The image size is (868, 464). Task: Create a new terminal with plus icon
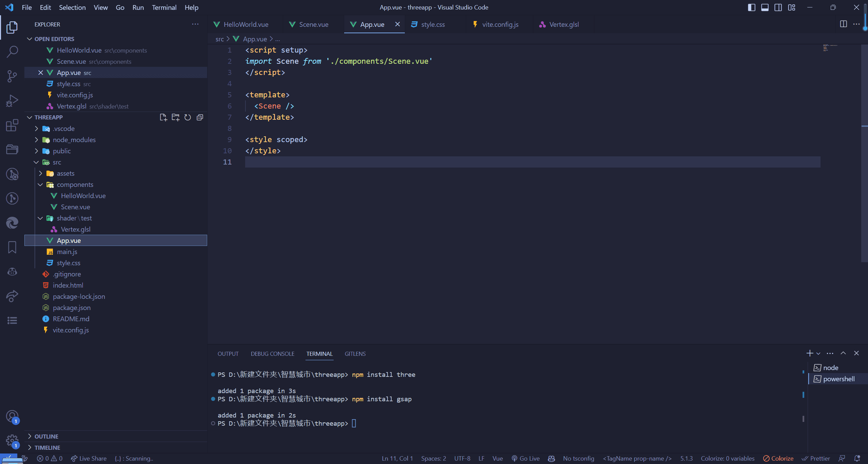click(x=810, y=353)
